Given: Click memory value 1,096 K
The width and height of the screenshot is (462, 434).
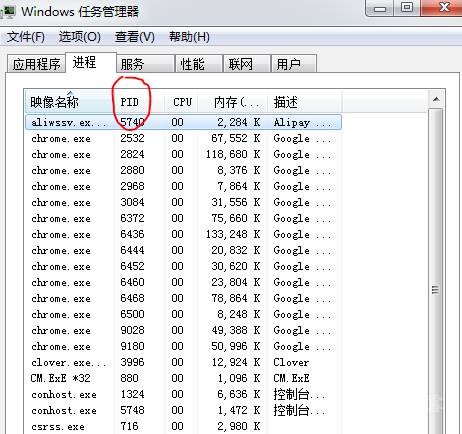Looking at the screenshot, I should (x=239, y=378).
